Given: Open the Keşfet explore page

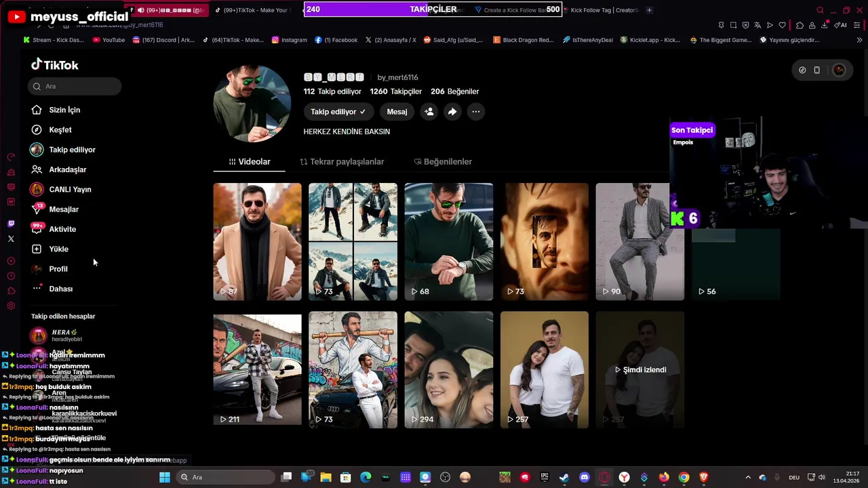Looking at the screenshot, I should click(52, 129).
